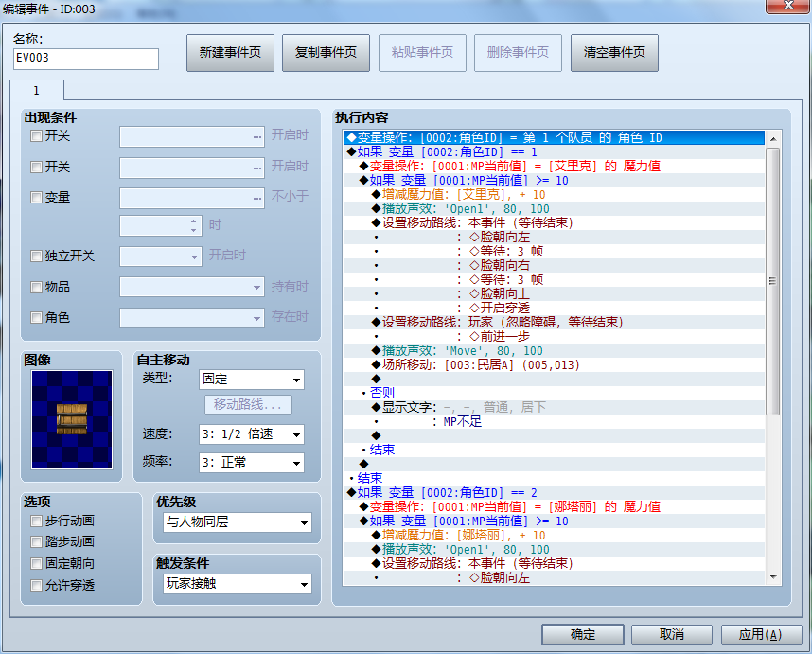Viewport: 812px width, 654px height.
Task: Tick the 步行动画 checkbox
Action: (x=36, y=521)
